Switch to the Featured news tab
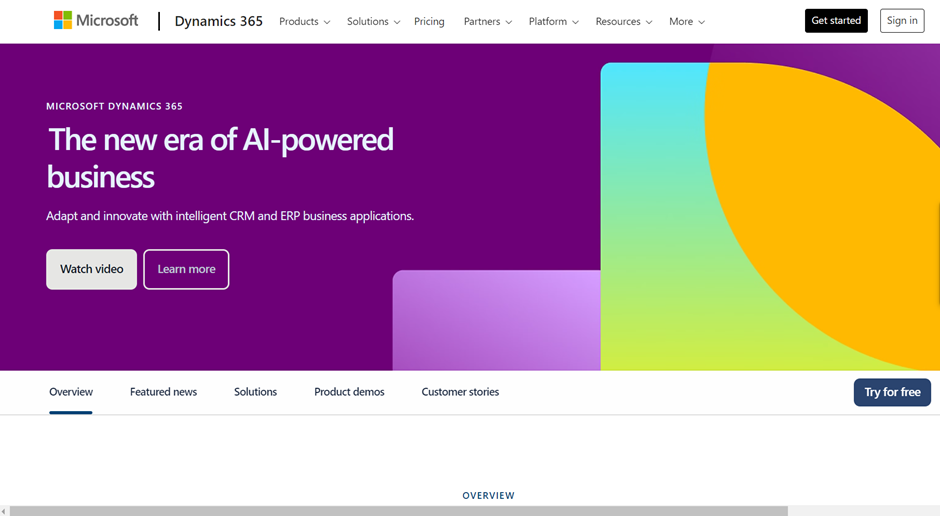The width and height of the screenshot is (940, 516). coord(163,392)
